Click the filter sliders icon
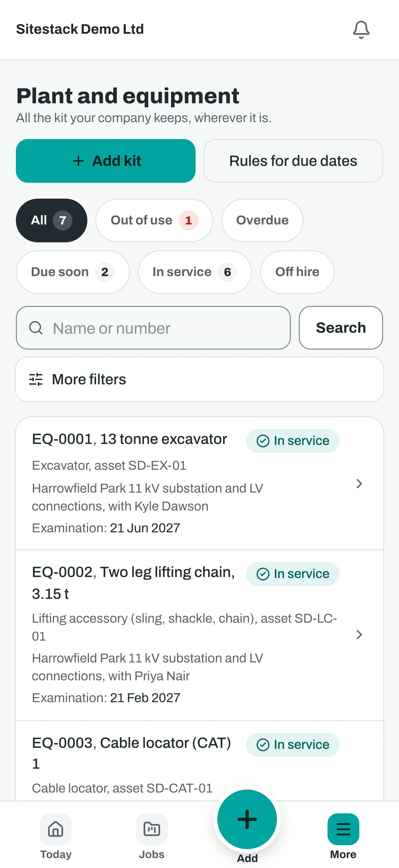399x868 pixels. [x=36, y=379]
